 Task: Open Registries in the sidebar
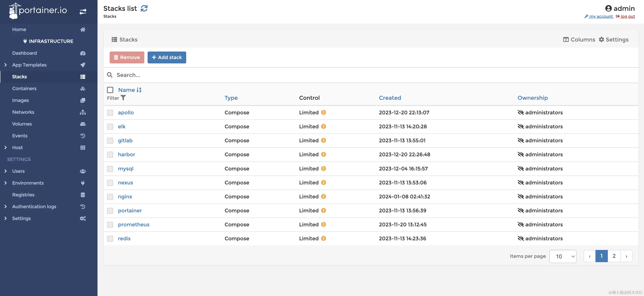coord(23,195)
